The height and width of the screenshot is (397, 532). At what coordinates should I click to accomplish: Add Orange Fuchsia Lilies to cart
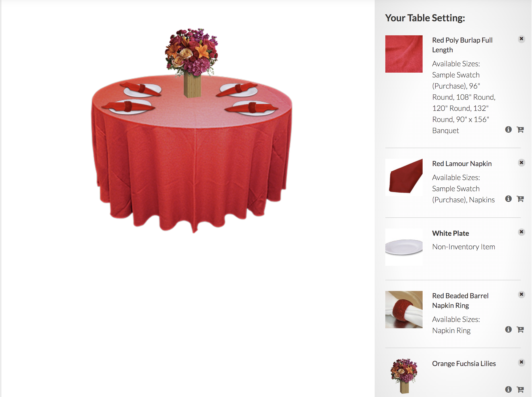click(520, 389)
